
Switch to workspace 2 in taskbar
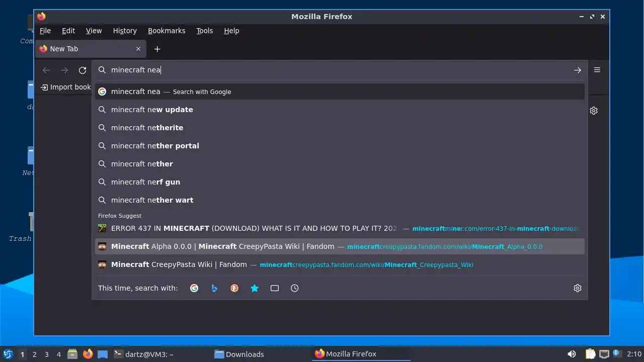point(34,354)
